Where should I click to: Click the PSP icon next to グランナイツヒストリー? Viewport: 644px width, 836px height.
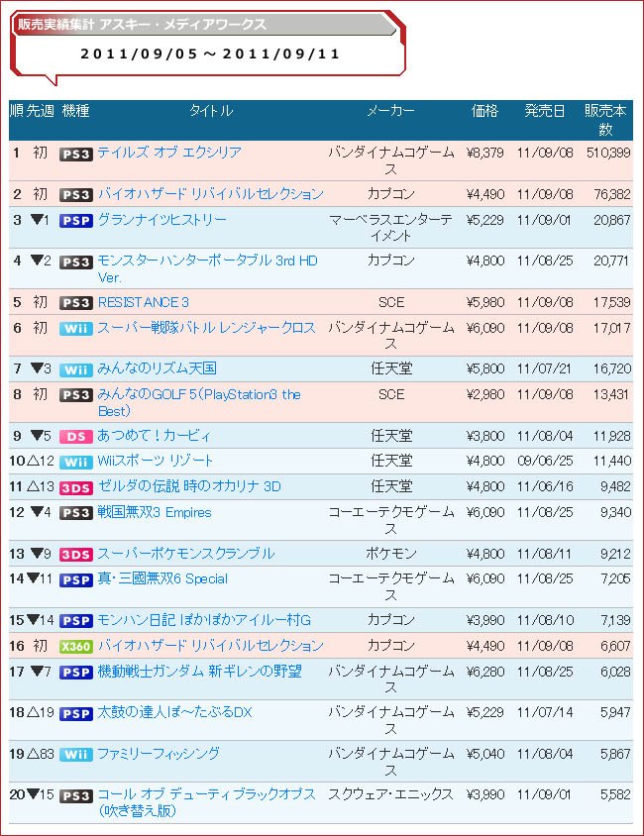[x=75, y=221]
